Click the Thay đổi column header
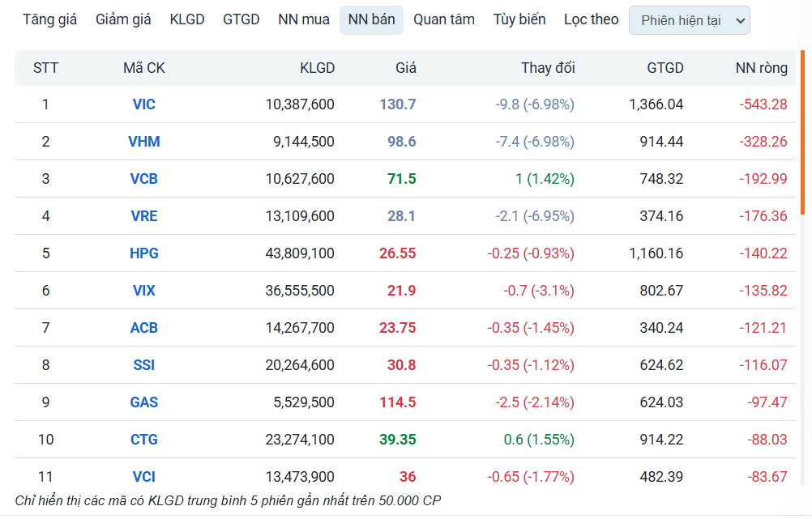 [x=548, y=68]
